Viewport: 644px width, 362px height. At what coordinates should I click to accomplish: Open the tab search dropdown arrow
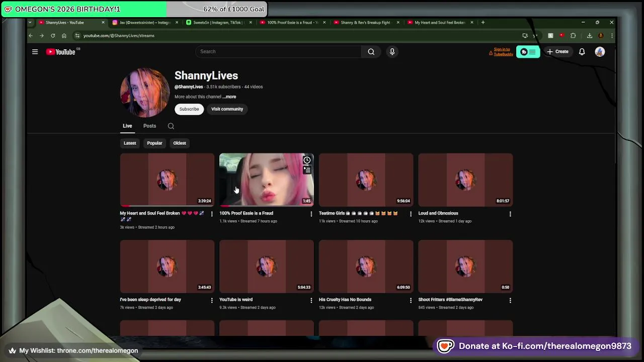coord(30,23)
